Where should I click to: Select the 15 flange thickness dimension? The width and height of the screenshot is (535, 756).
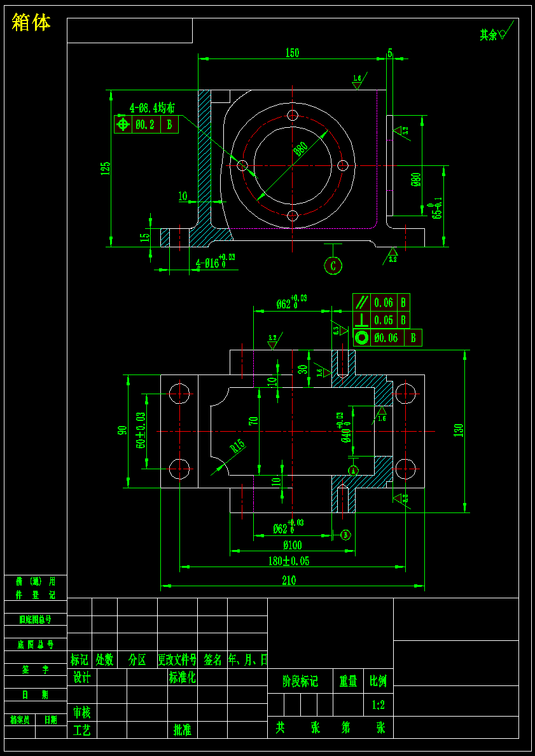tap(144, 238)
